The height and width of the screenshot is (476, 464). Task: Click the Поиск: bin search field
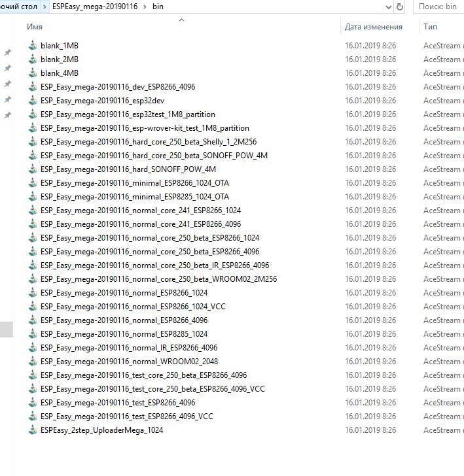[438, 7]
